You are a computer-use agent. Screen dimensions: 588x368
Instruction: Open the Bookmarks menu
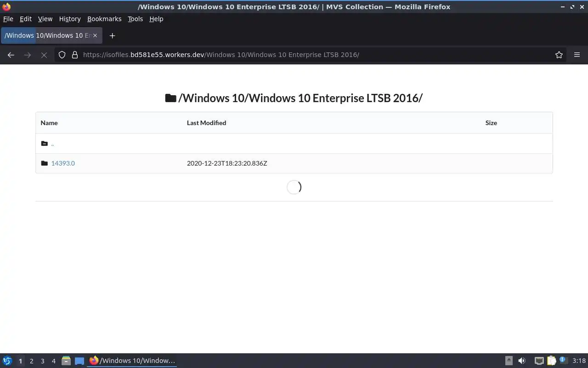click(104, 19)
